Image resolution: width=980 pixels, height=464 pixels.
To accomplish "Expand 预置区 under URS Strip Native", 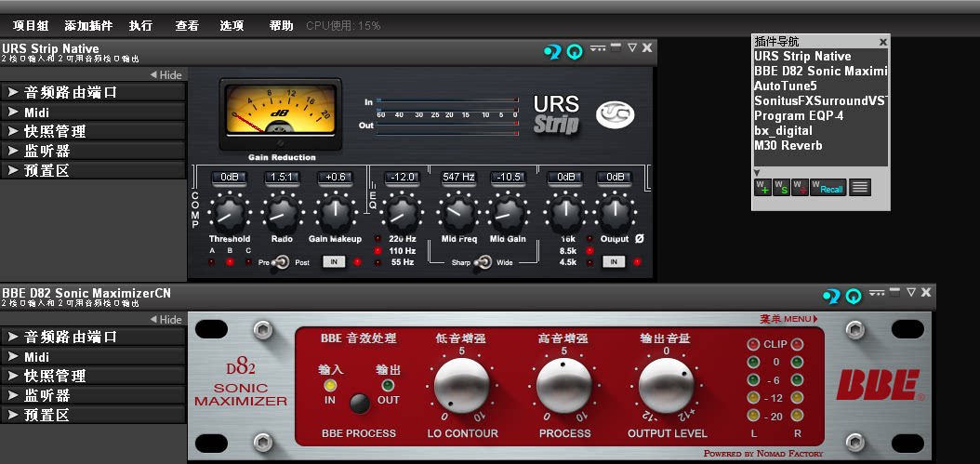I will (93, 170).
